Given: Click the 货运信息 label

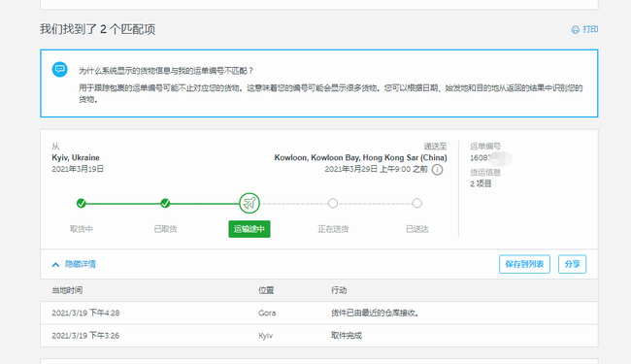Looking at the screenshot, I should tap(485, 173).
